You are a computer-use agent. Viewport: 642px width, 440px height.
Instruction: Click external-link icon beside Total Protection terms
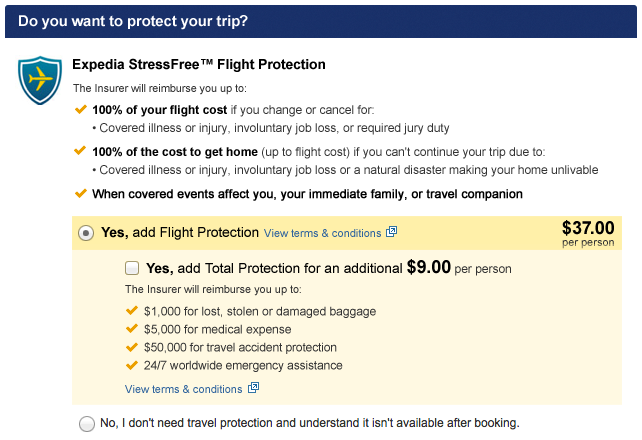254,388
